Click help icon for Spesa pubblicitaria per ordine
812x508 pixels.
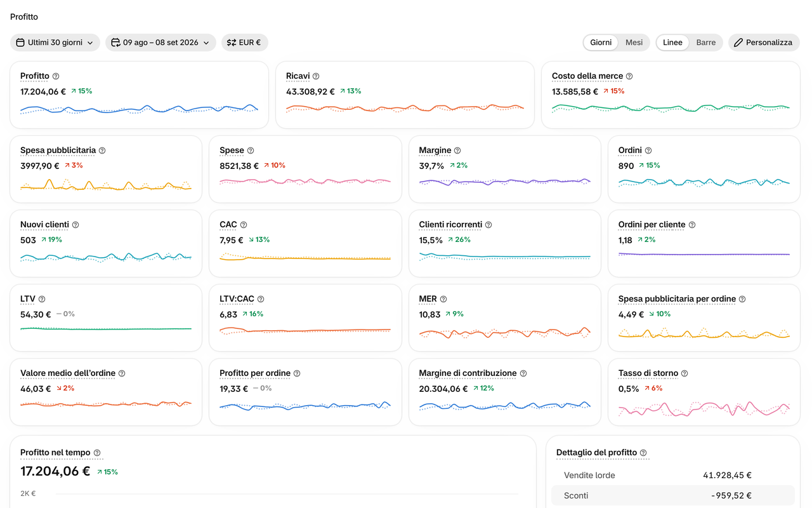(x=742, y=299)
